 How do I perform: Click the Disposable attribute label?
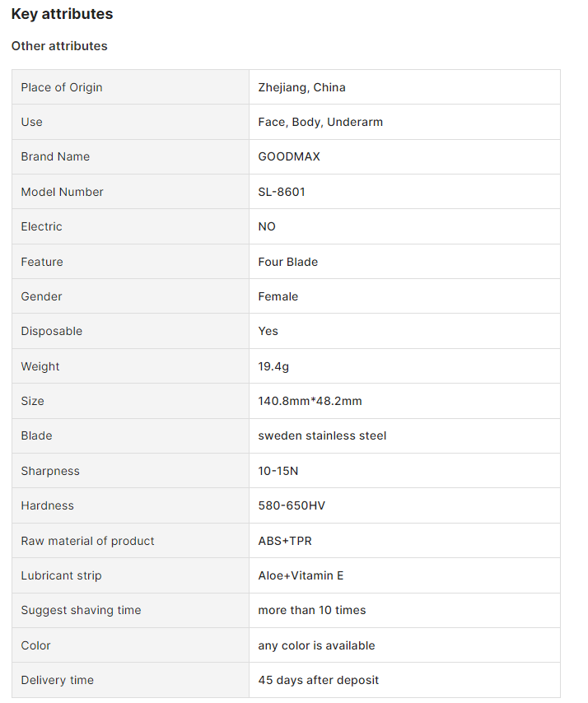pyautogui.click(x=52, y=331)
